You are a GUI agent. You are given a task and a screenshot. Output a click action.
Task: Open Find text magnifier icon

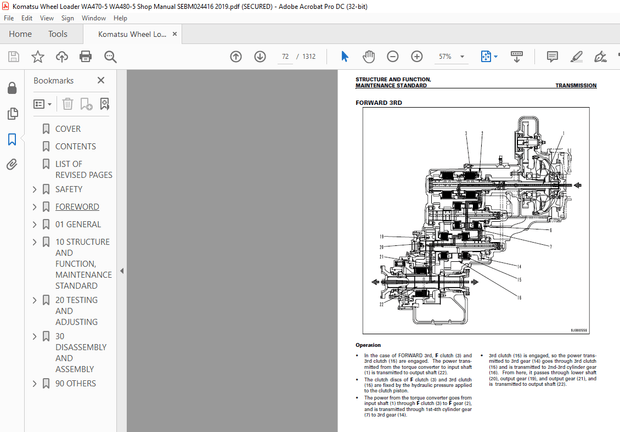[x=110, y=57]
